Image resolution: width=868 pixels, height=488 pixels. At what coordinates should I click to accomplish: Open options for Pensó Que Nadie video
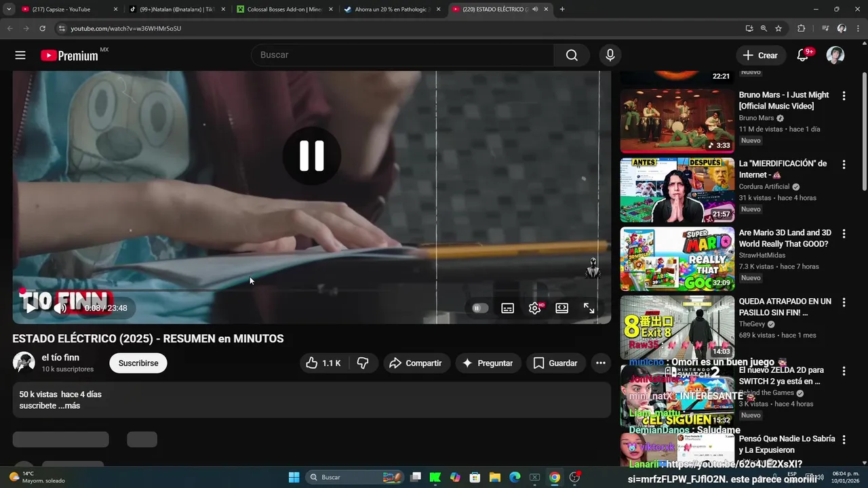point(844,440)
